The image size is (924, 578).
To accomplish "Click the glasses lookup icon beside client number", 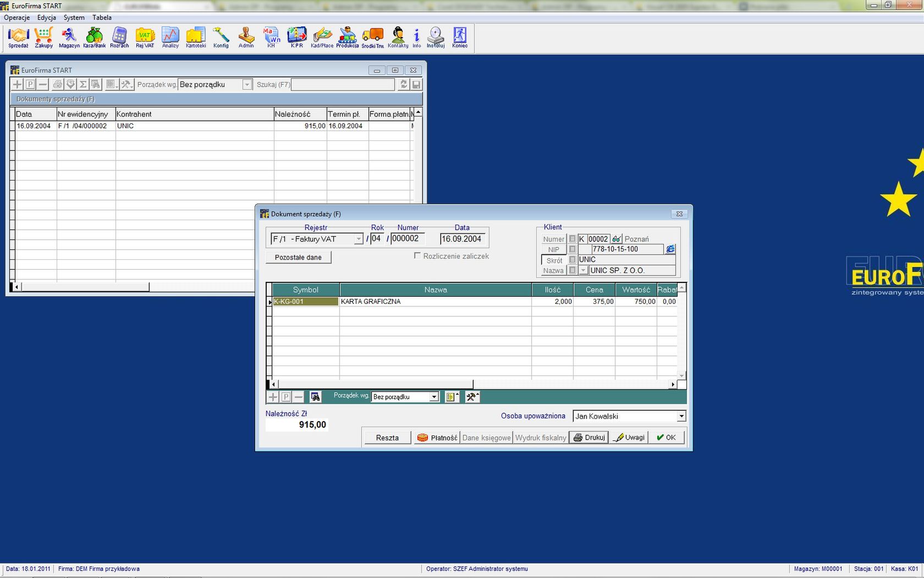I will (x=617, y=239).
